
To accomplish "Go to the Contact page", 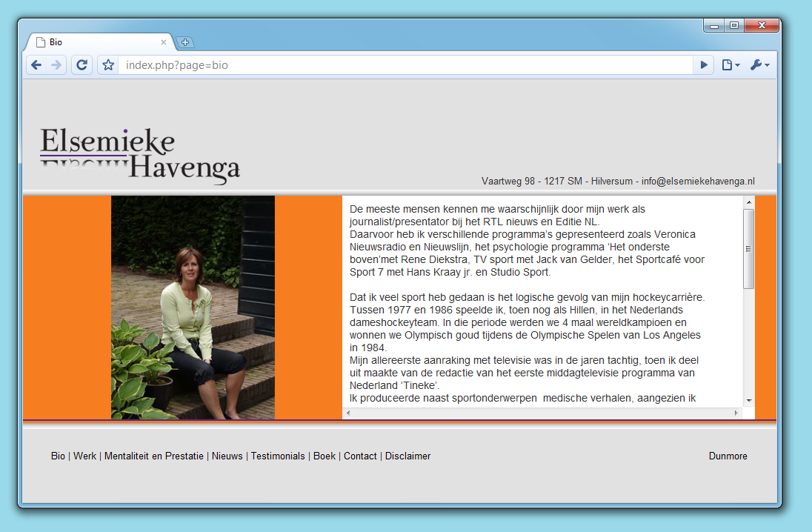I will click(360, 456).
